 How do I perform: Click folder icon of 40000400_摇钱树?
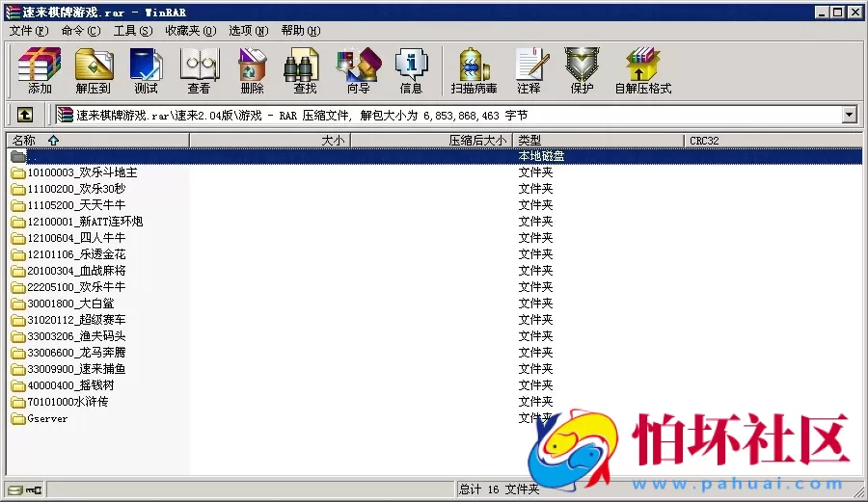tap(18, 386)
